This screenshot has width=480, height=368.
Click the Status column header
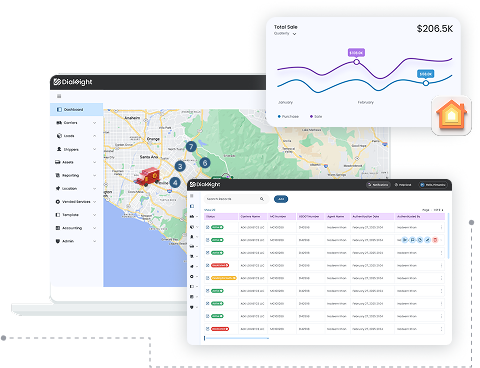(x=221, y=217)
